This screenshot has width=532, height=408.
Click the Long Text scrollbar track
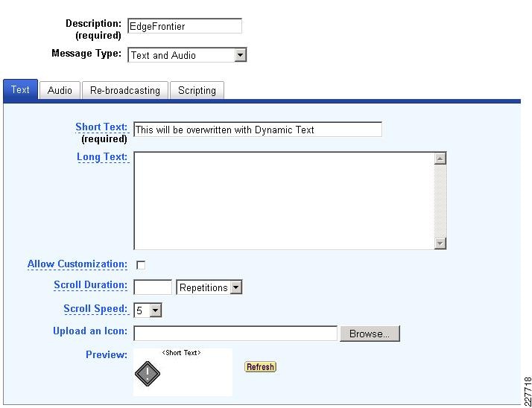click(440, 201)
